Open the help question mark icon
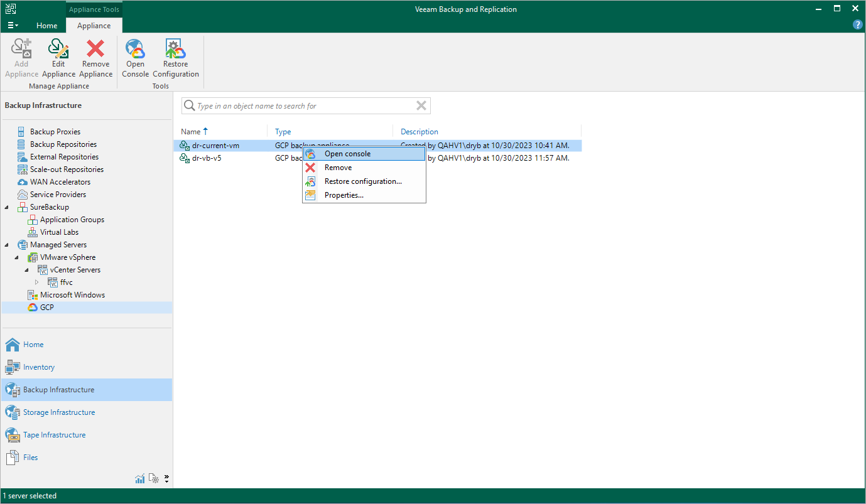Viewport: 866px width, 504px height. [858, 25]
